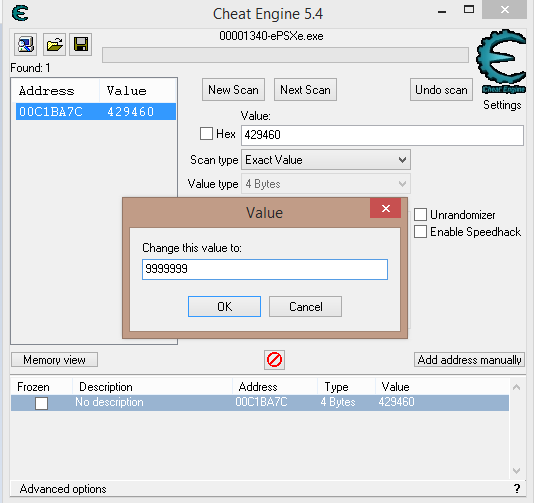Screen dimensions: 534x503
Task: Click 00C1BA7C in the address table
Action: click(261, 402)
